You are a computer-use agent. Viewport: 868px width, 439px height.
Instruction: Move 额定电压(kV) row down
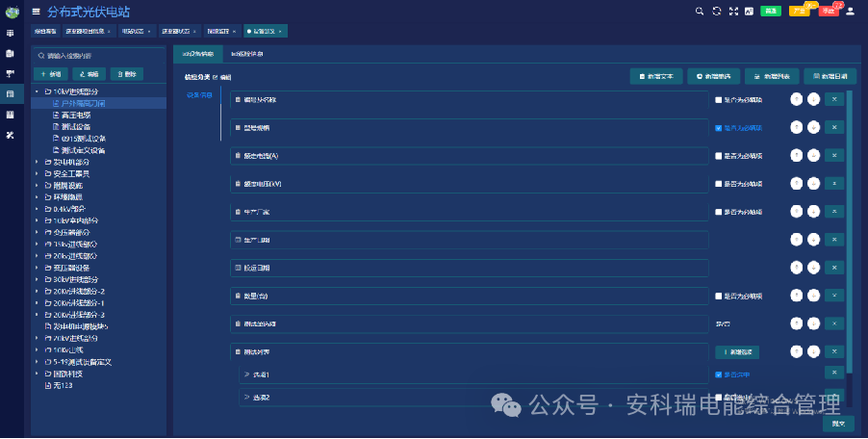(813, 183)
